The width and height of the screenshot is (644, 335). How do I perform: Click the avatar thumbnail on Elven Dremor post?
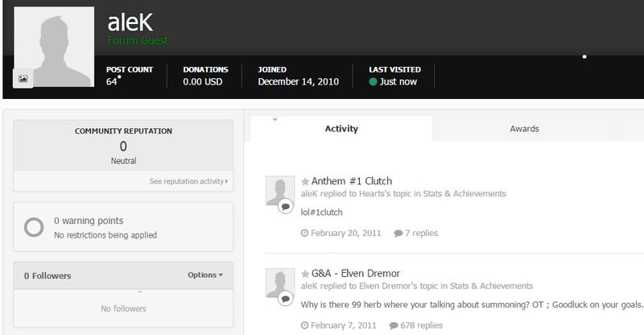[279, 284]
